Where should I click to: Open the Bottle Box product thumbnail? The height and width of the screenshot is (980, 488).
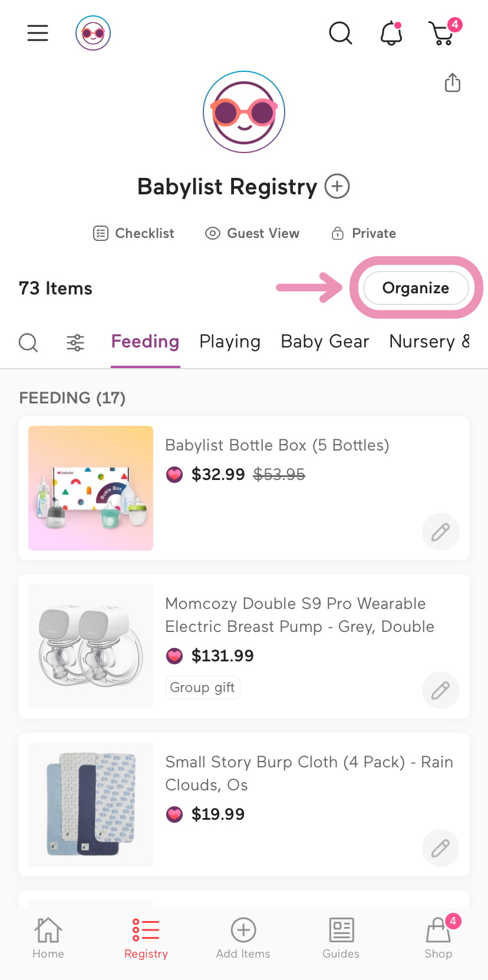coord(91,488)
